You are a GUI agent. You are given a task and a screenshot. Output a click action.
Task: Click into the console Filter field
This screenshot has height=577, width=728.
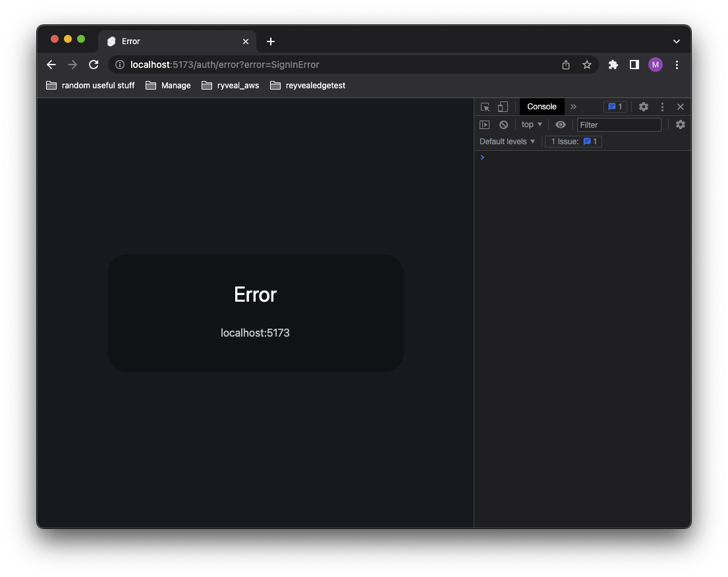(619, 124)
